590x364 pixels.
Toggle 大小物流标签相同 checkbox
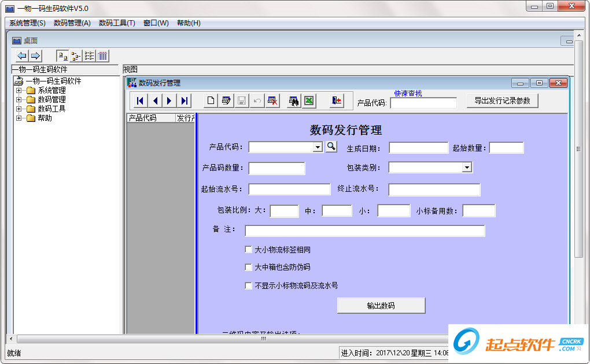248,249
